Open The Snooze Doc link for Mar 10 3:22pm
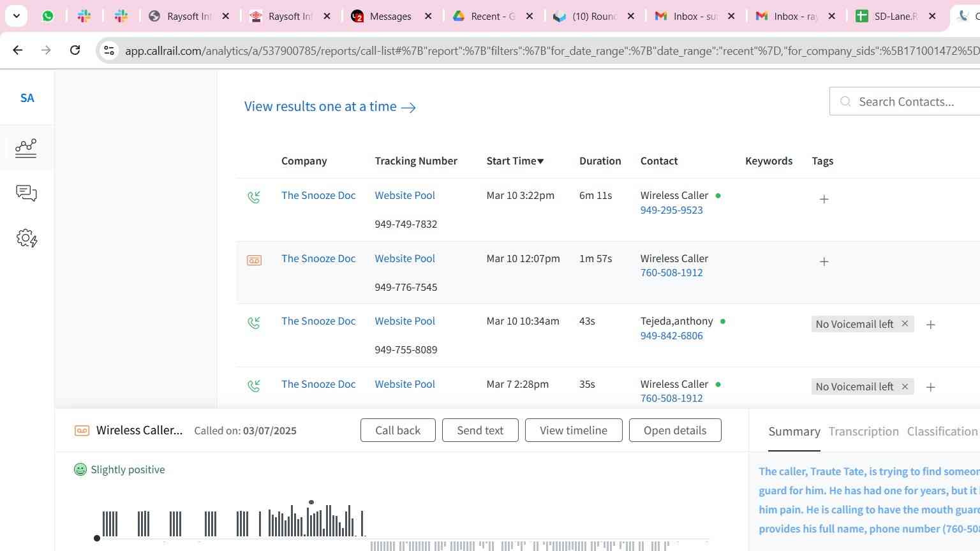Screen dimensions: 980x551 pyautogui.click(x=318, y=195)
